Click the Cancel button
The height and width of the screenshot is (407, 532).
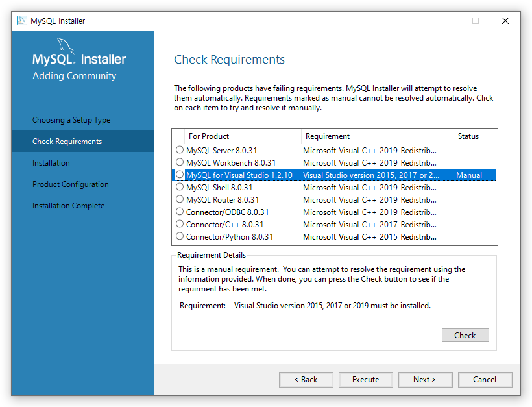pos(485,380)
